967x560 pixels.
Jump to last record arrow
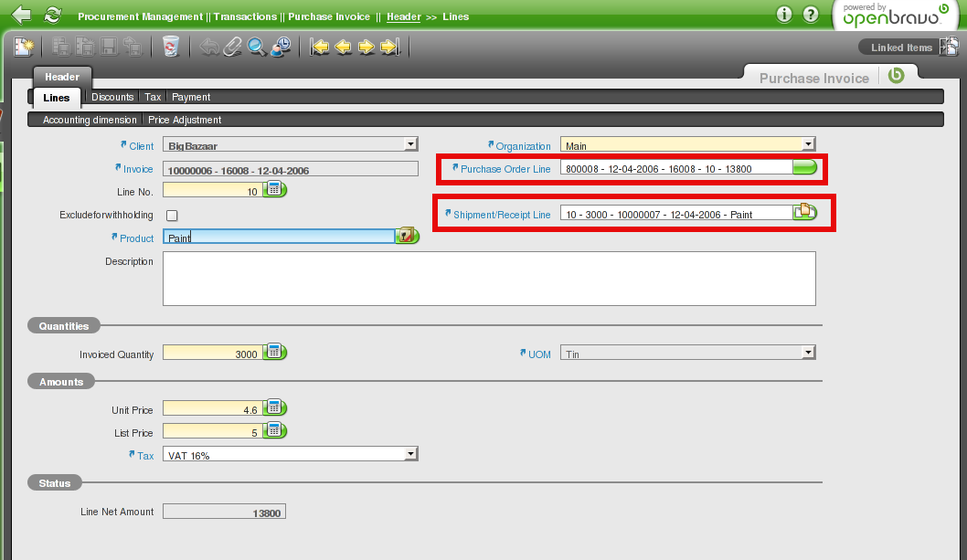click(390, 47)
